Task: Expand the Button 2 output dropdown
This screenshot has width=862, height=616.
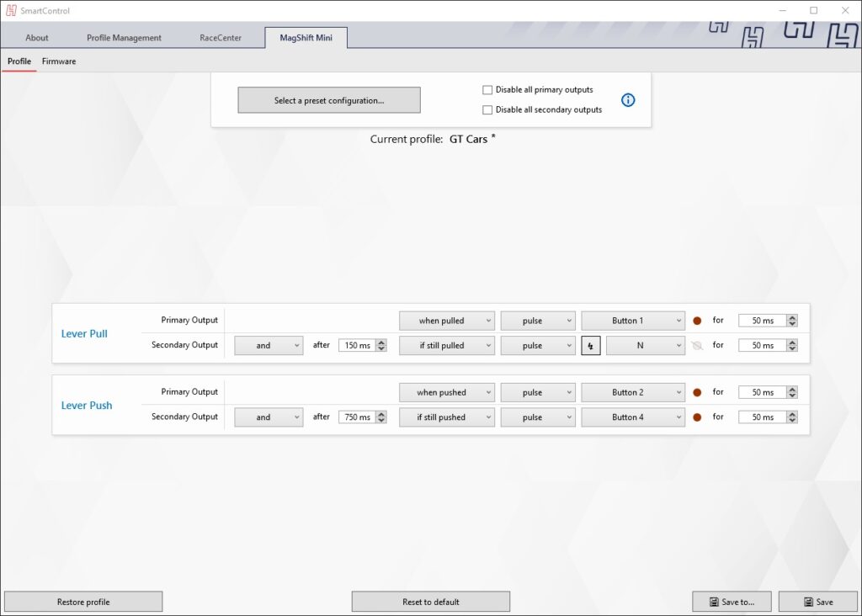Action: tap(633, 392)
